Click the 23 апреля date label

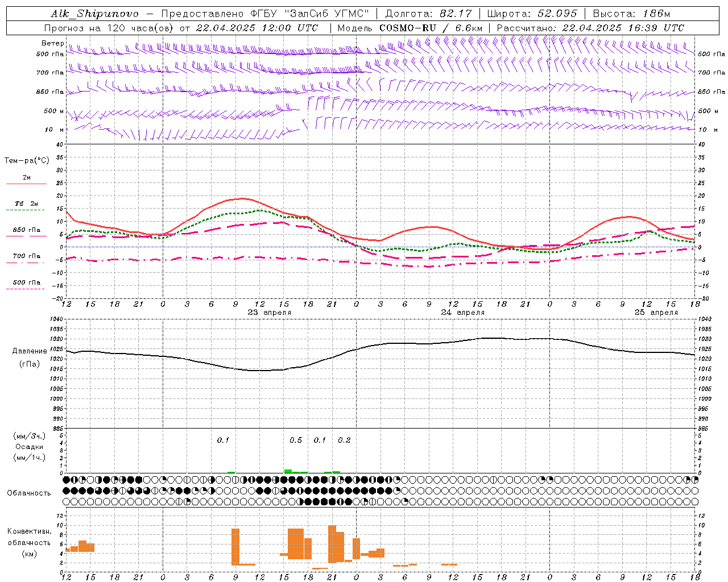pos(269,313)
